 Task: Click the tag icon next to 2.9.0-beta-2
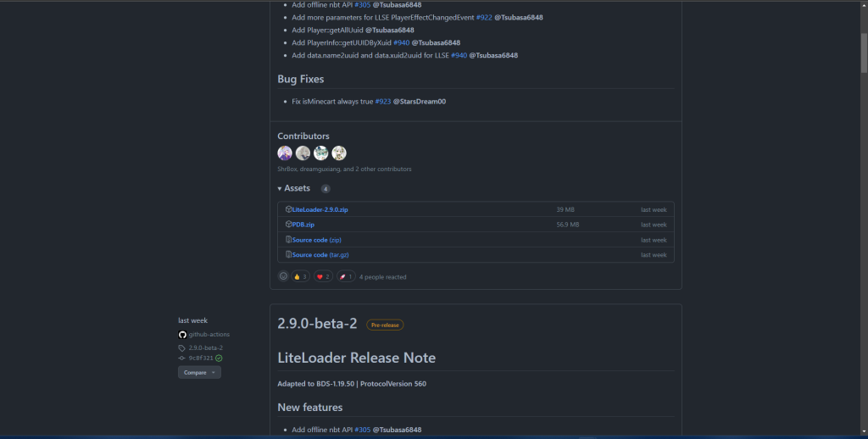pyautogui.click(x=181, y=348)
